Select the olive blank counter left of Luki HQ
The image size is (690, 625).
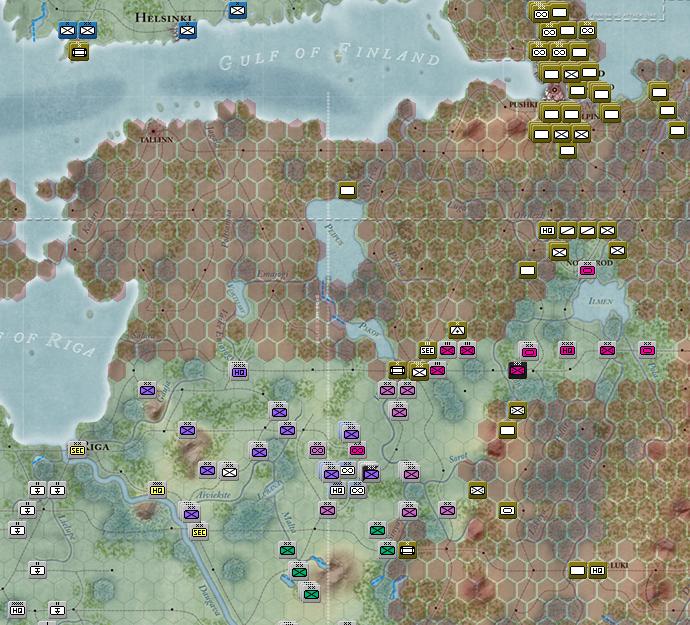[577, 570]
